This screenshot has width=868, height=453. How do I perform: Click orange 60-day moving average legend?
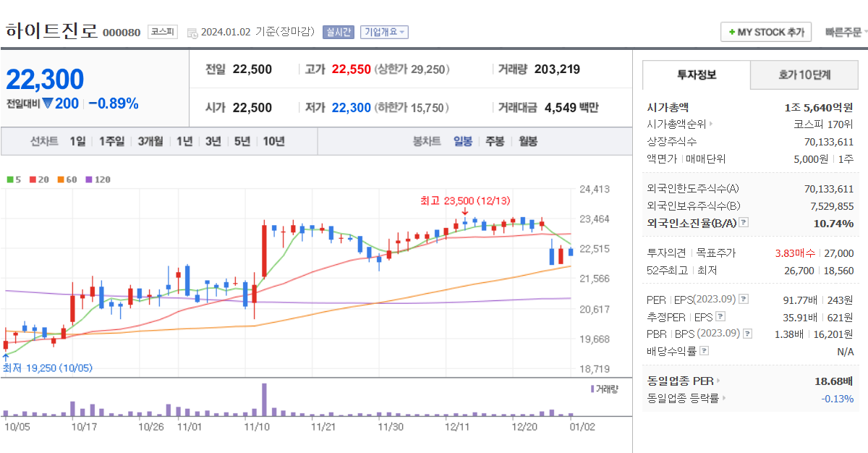67,179
